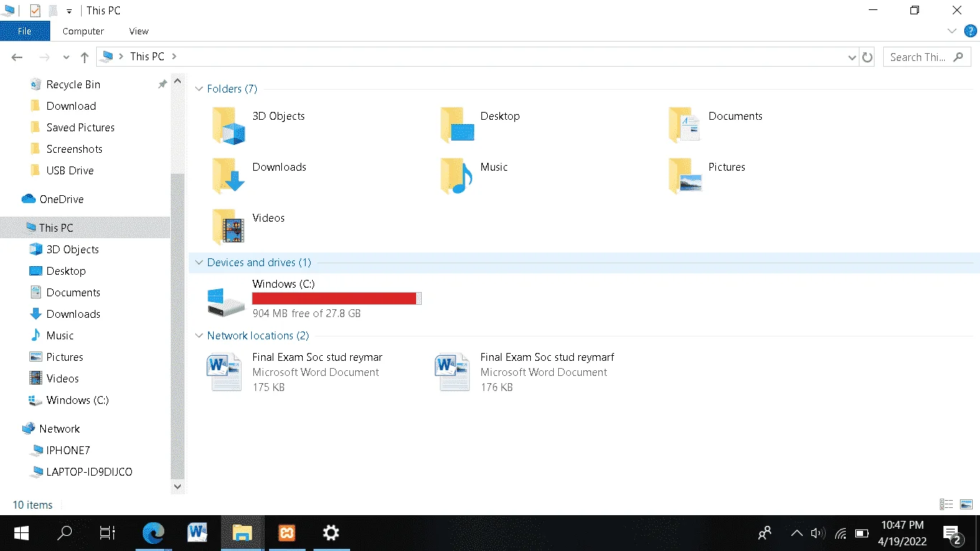Click the Forward navigation arrow
The width and height of the screenshot is (980, 551).
tap(44, 57)
